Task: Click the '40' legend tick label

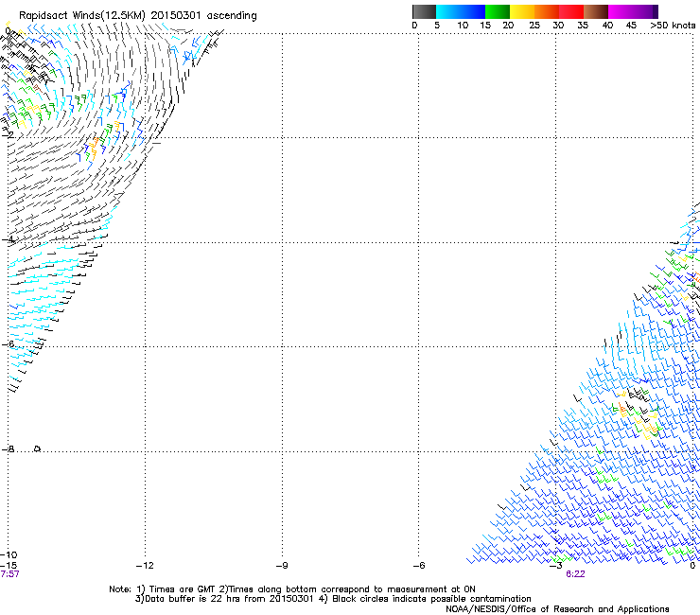Action: pyautogui.click(x=607, y=25)
